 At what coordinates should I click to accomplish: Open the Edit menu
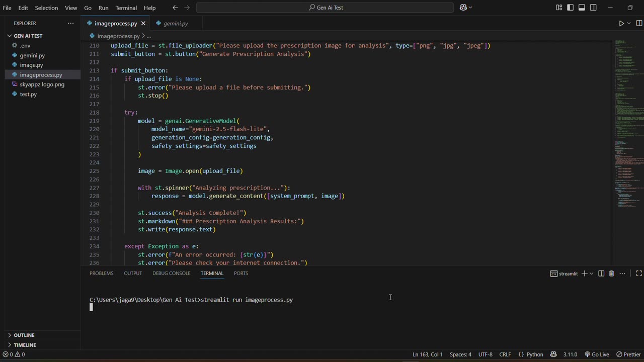pyautogui.click(x=23, y=8)
